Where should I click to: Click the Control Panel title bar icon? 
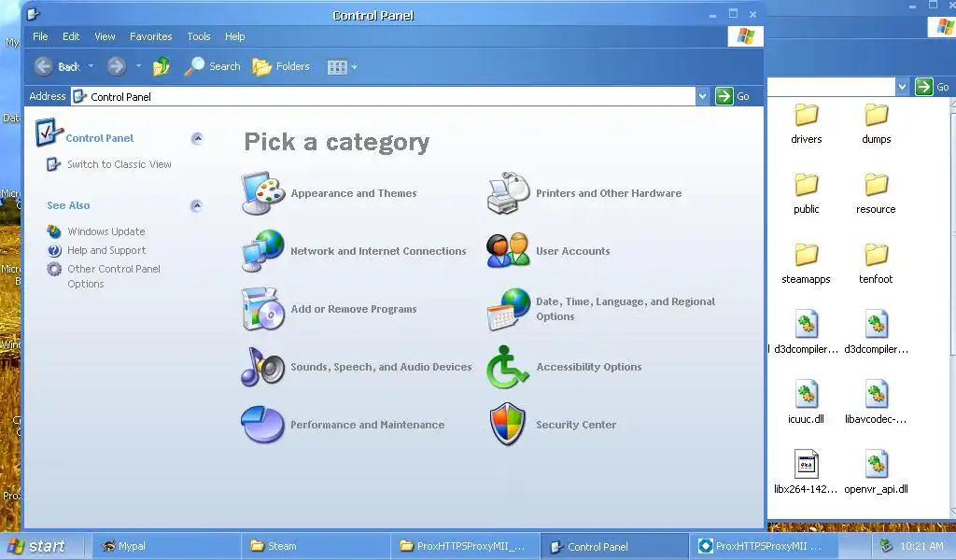(34, 14)
